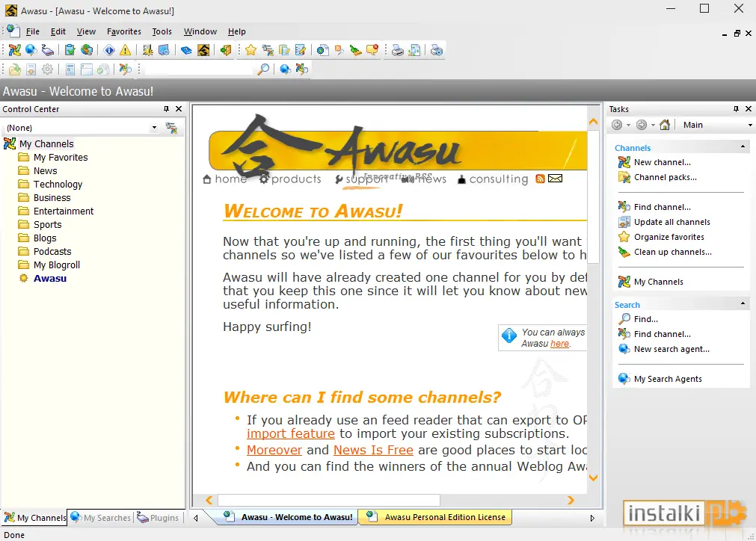This screenshot has width=756, height=541.
Task: Click the envelope email icon on page
Action: [555, 179]
